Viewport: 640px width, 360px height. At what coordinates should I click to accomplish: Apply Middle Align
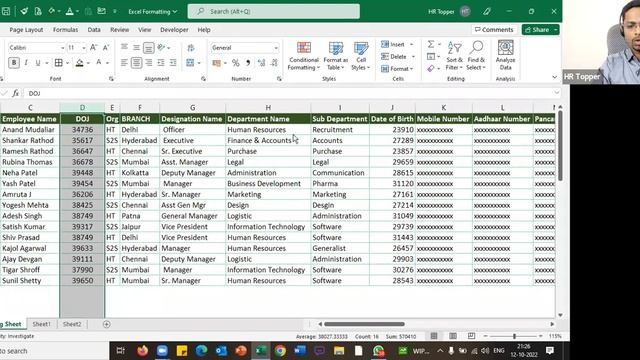(136, 48)
